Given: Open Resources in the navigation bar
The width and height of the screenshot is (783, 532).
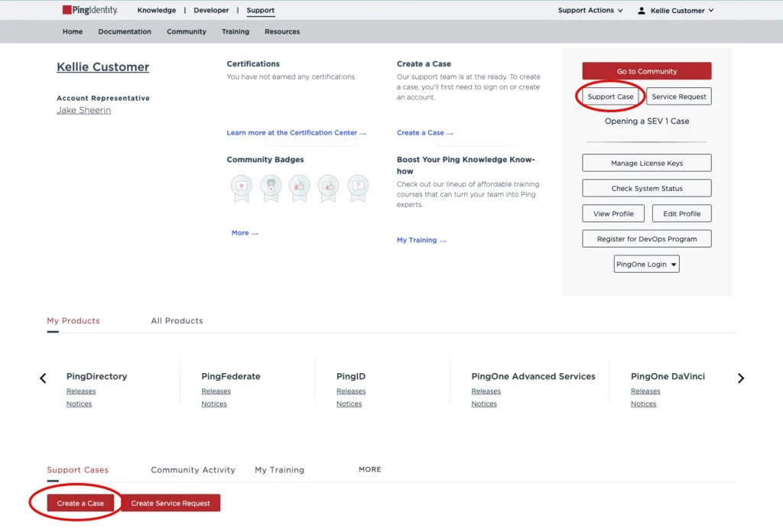Looking at the screenshot, I should coord(282,31).
